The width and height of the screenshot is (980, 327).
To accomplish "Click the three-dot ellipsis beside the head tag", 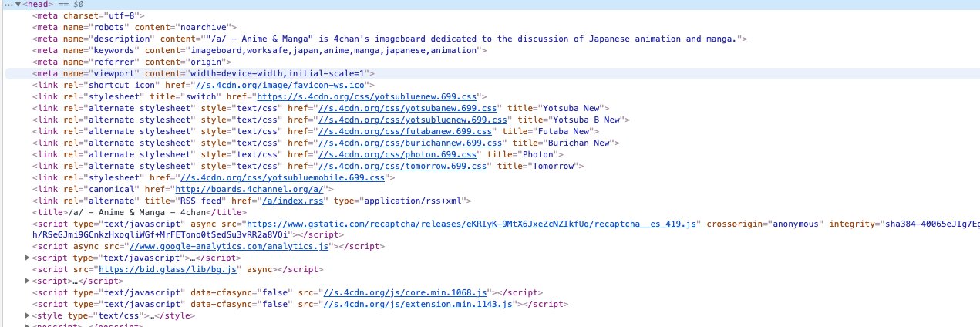I will pos(8,5).
